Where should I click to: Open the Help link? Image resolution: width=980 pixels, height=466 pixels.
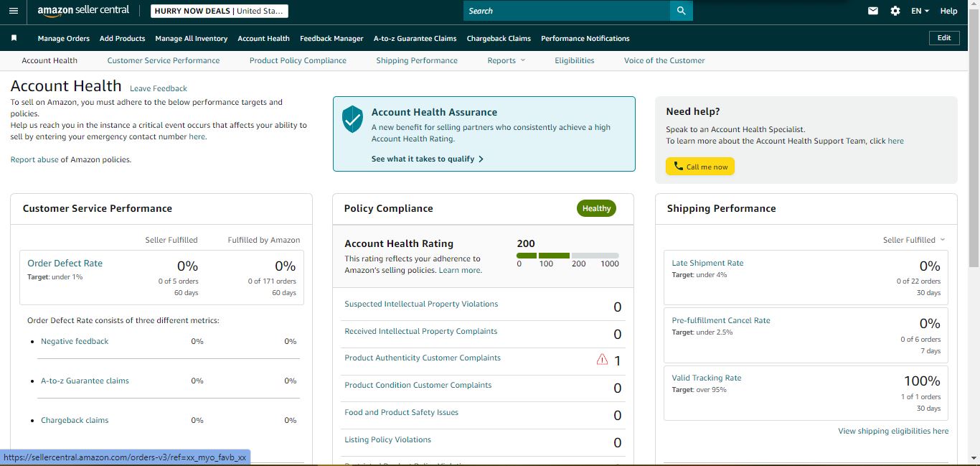point(948,11)
